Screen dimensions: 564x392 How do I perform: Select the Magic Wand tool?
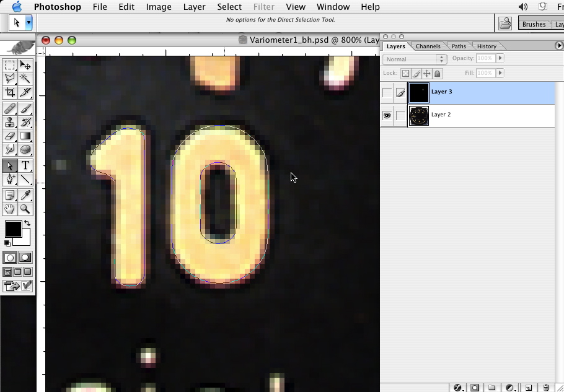[25, 79]
